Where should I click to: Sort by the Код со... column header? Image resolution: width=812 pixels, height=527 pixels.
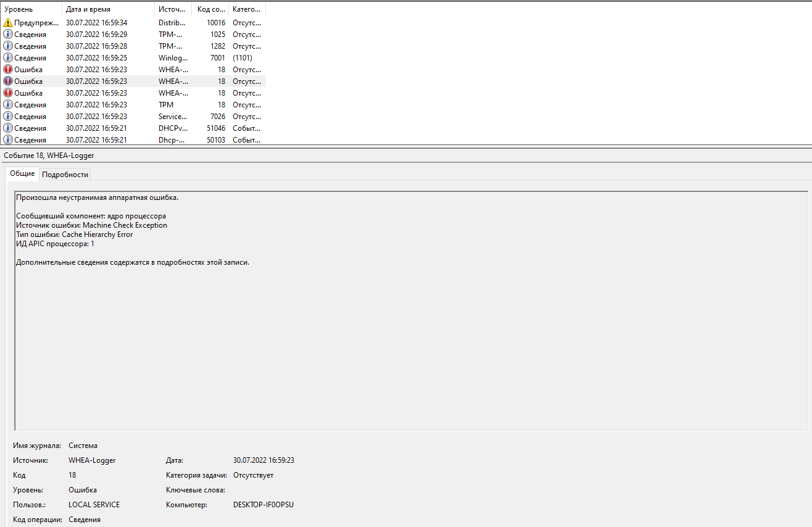pos(210,9)
